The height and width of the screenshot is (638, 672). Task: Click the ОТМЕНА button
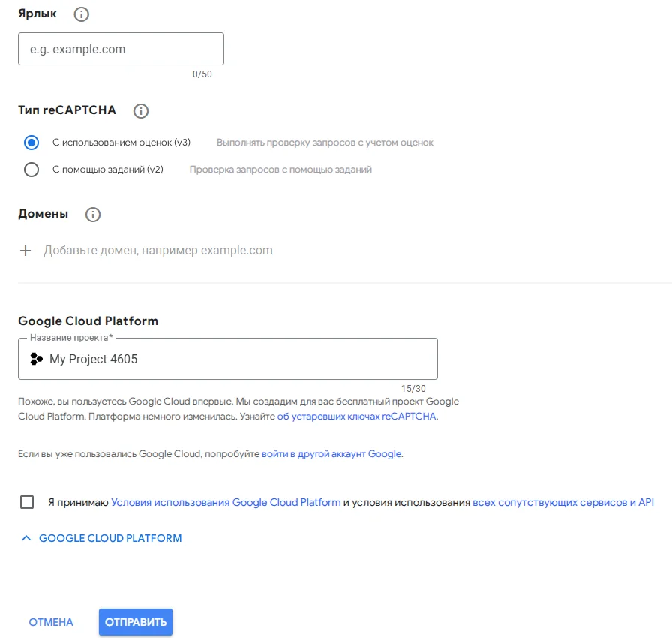pos(51,622)
